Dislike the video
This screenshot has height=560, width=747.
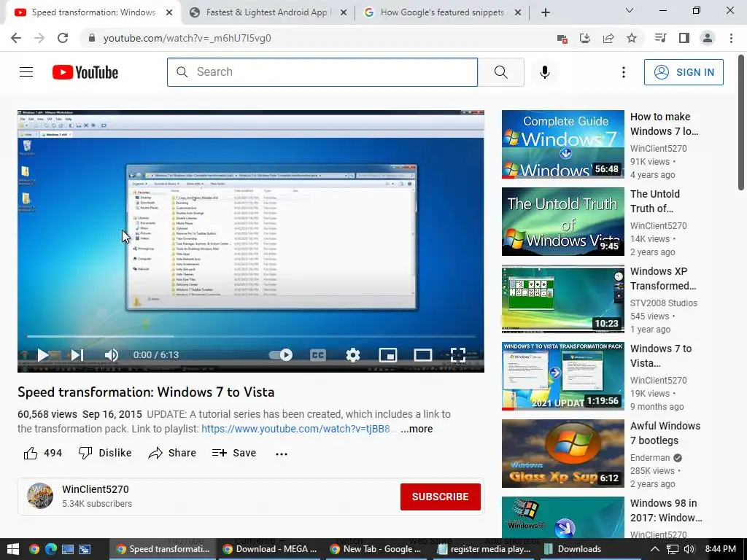point(105,453)
